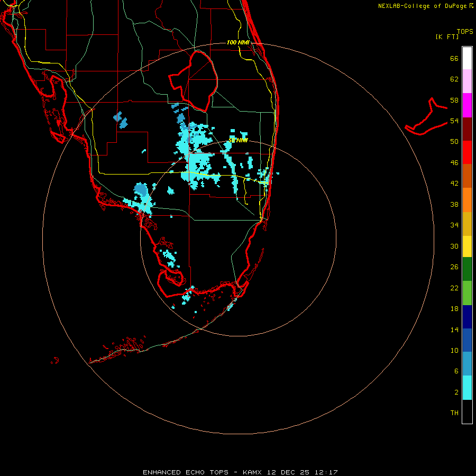This screenshot has width=476, height=476.
Task: Click the steel blue 10 kft swatch
Action: tap(467, 363)
